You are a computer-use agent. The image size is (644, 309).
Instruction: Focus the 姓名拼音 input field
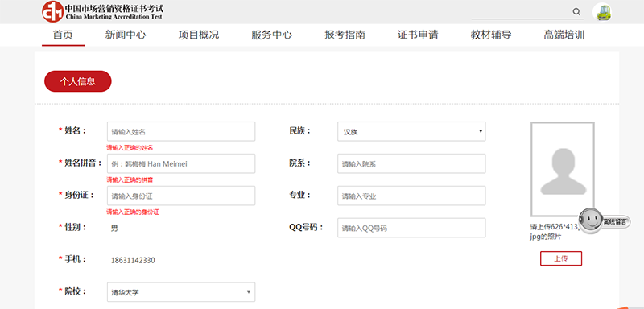(181, 163)
